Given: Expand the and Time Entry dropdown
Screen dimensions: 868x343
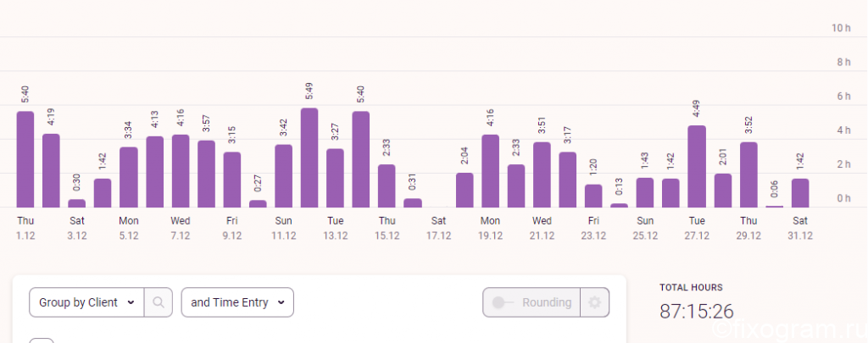Looking at the screenshot, I should [x=237, y=302].
